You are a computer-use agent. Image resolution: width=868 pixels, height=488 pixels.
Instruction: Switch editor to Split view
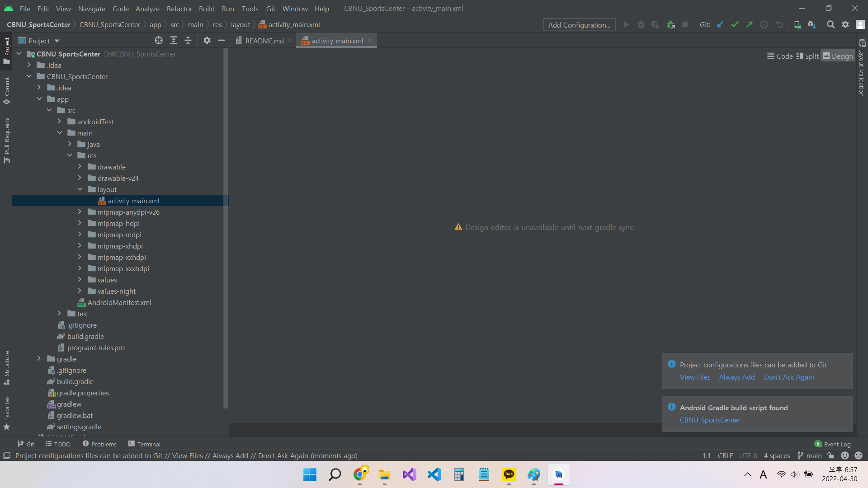pos(807,56)
